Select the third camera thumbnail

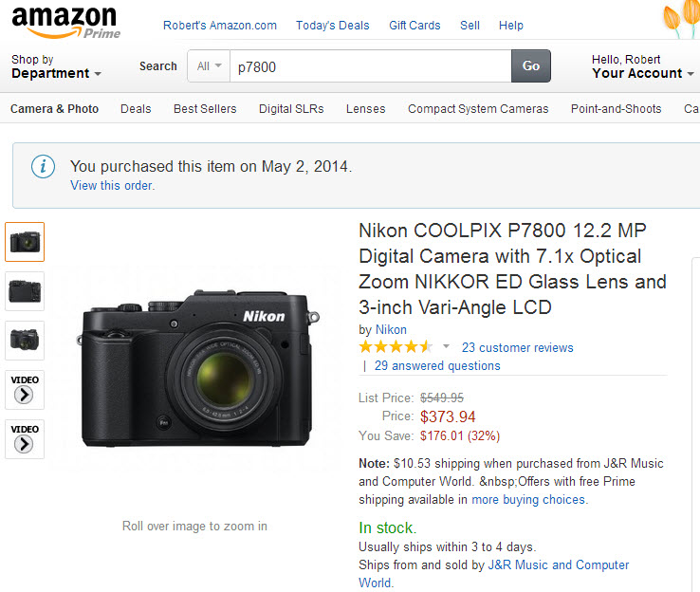pyautogui.click(x=25, y=341)
